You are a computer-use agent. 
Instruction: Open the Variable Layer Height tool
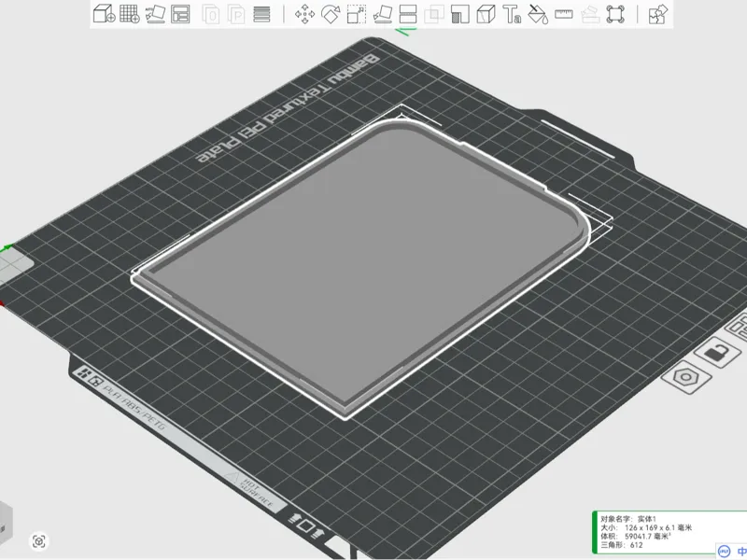click(x=261, y=14)
